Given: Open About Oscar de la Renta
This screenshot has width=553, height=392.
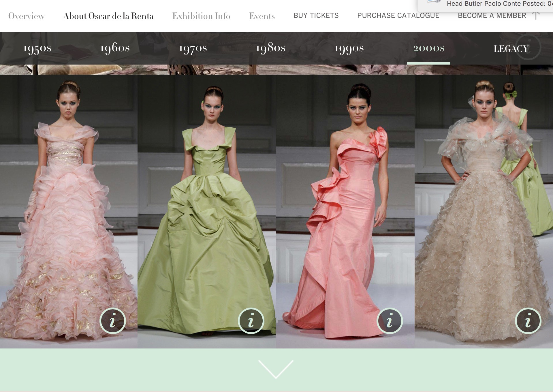Looking at the screenshot, I should pyautogui.click(x=108, y=16).
